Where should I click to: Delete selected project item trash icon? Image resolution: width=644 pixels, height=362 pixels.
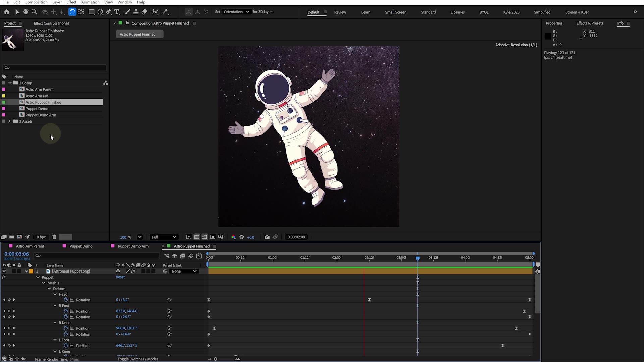point(54,237)
